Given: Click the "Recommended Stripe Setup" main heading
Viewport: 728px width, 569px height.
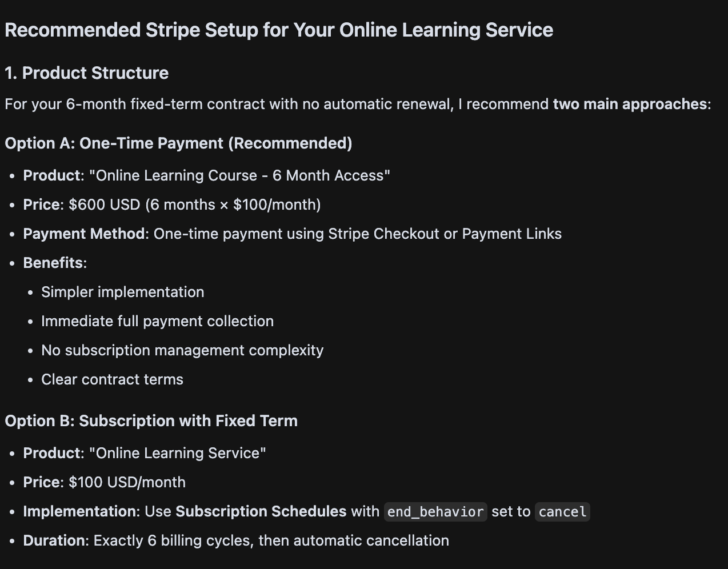Looking at the screenshot, I should [278, 30].
